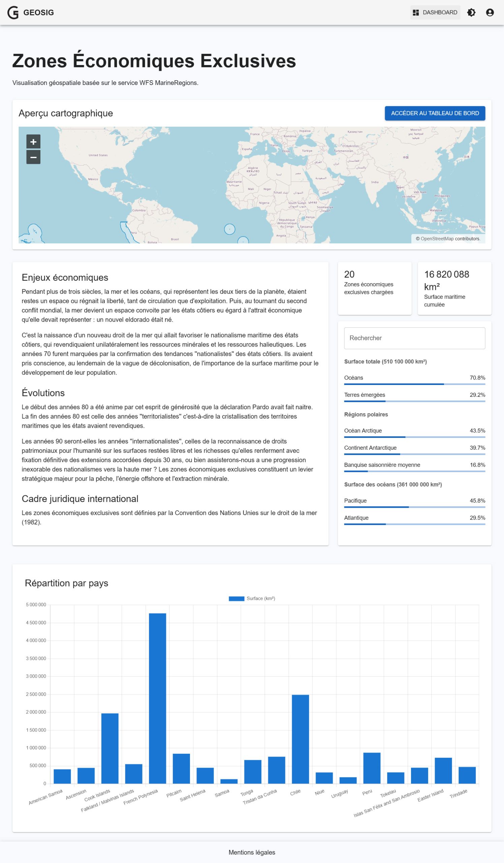Click the Pacifique progress bar
Viewport: 504px width, 863px height.
pos(414,507)
